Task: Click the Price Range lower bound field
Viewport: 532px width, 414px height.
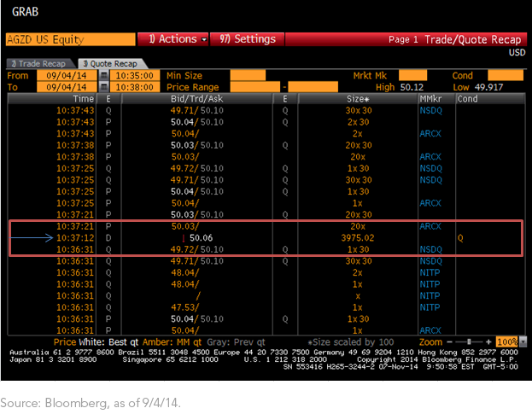Action: click(255, 87)
